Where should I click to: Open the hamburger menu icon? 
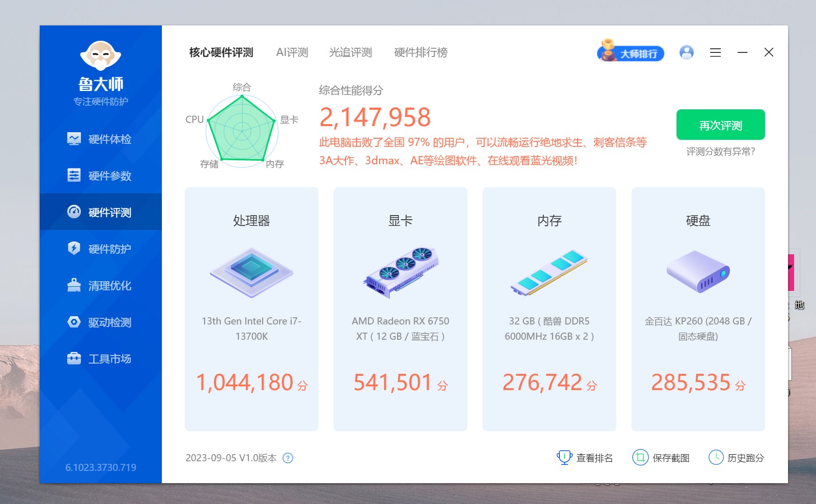pyautogui.click(x=715, y=52)
